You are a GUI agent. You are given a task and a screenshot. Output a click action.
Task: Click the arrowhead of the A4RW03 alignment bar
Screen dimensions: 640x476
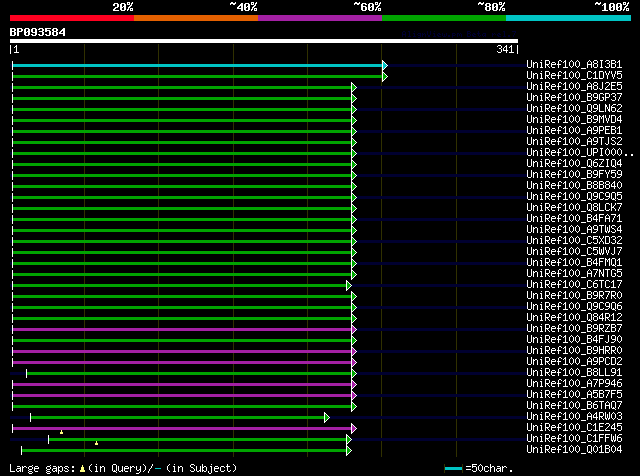tap(326, 417)
